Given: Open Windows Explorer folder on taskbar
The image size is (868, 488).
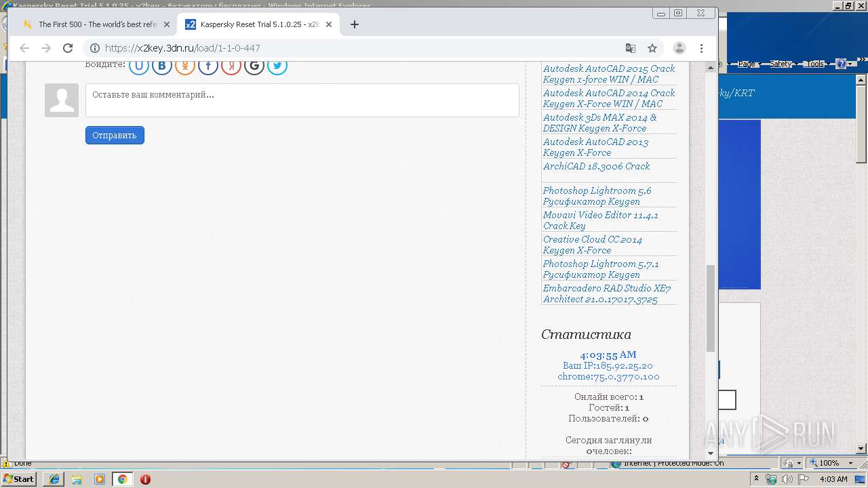Looking at the screenshot, I should click(x=77, y=479).
